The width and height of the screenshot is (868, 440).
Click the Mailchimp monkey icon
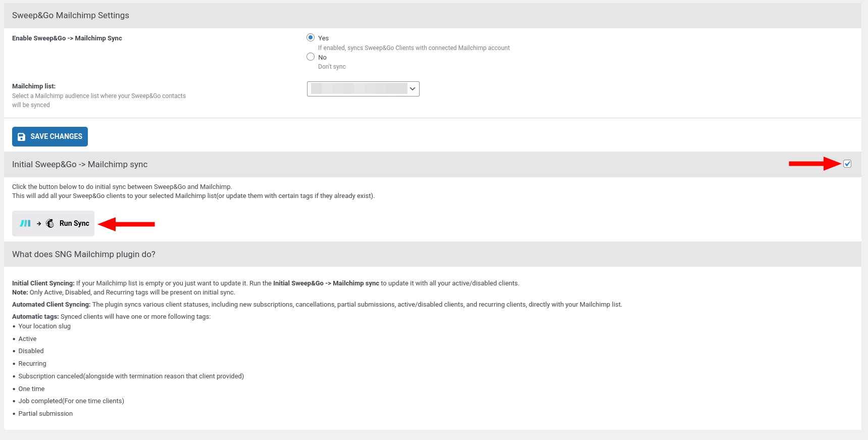50,223
